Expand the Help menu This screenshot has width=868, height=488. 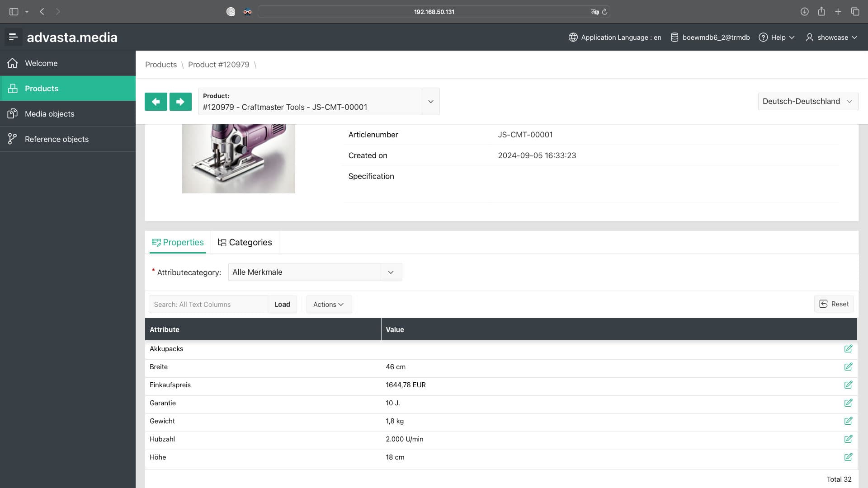[x=777, y=38]
